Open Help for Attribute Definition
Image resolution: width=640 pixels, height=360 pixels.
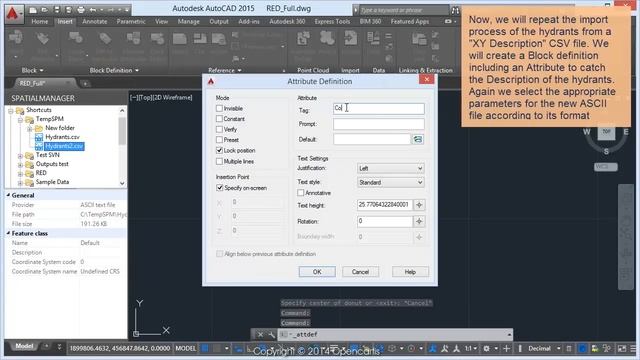[410, 272]
